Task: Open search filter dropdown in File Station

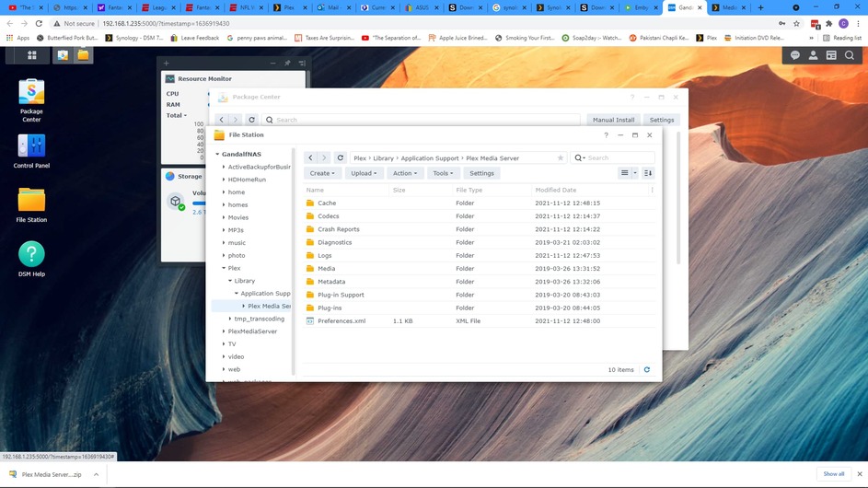Action: pyautogui.click(x=580, y=157)
